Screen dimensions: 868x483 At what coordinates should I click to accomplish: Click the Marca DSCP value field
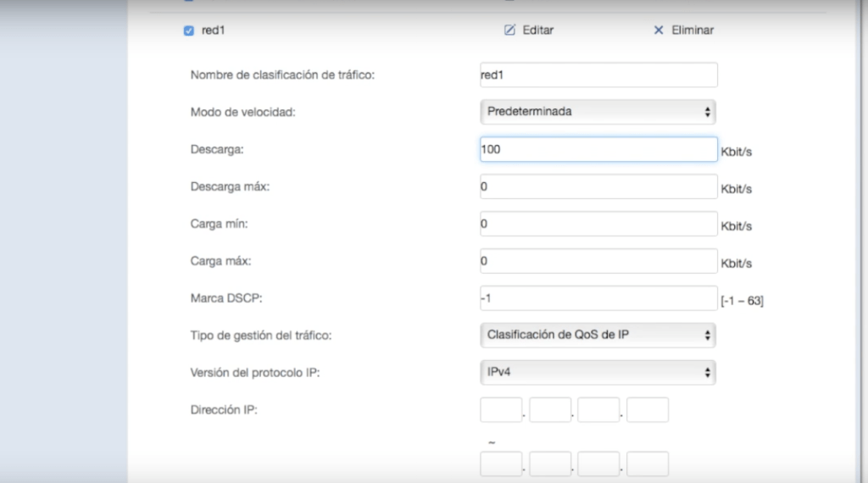(598, 298)
